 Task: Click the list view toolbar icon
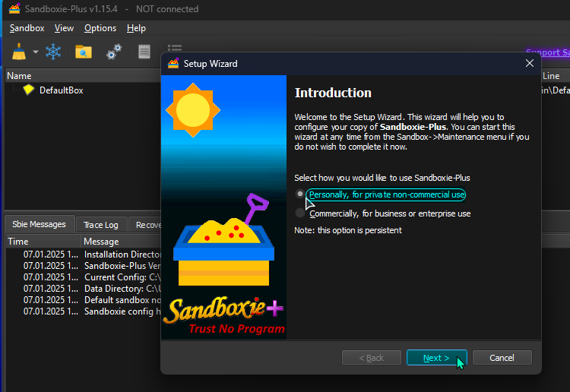175,48
